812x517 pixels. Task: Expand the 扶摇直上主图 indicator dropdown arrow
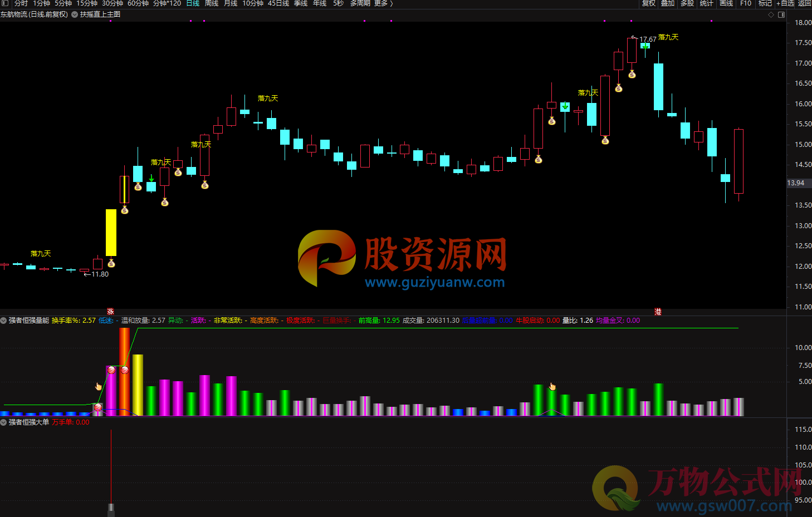(75, 14)
